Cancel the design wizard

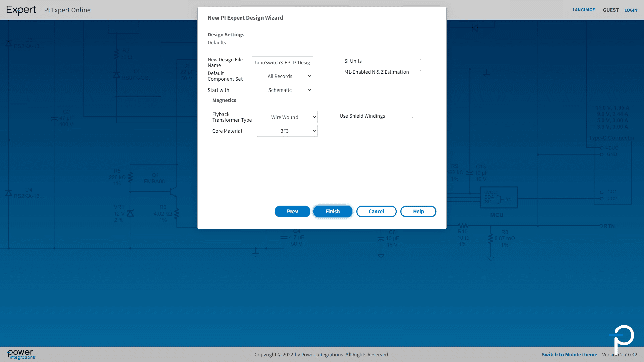(x=376, y=212)
